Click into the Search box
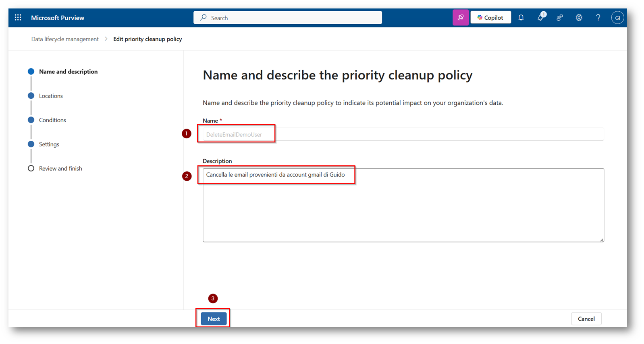 click(288, 18)
